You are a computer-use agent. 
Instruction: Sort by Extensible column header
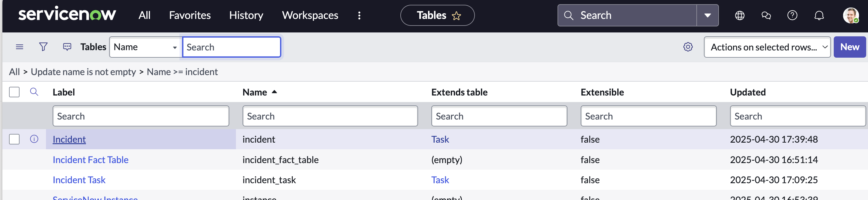click(602, 92)
